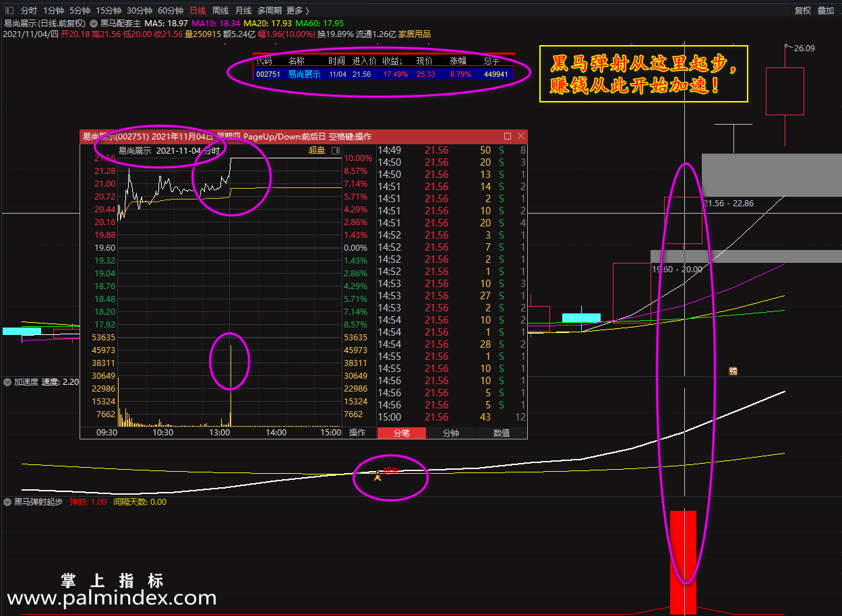Image resolution: width=842 pixels, height=616 pixels.
Task: Click the 进入价 column header
Action: click(365, 61)
